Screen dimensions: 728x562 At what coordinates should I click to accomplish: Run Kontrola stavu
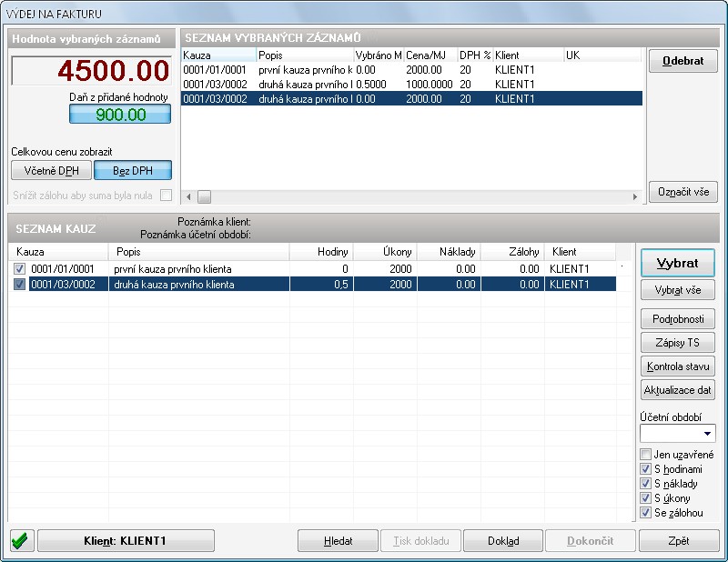click(677, 366)
